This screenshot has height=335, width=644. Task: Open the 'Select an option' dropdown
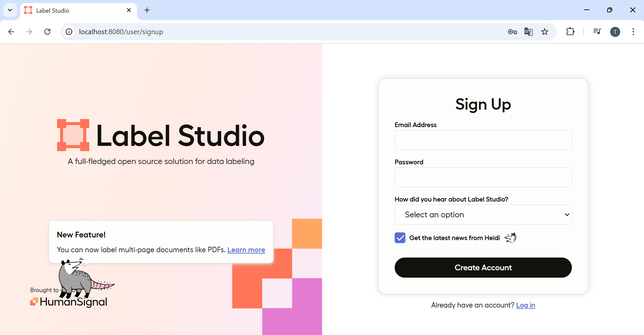(483, 215)
